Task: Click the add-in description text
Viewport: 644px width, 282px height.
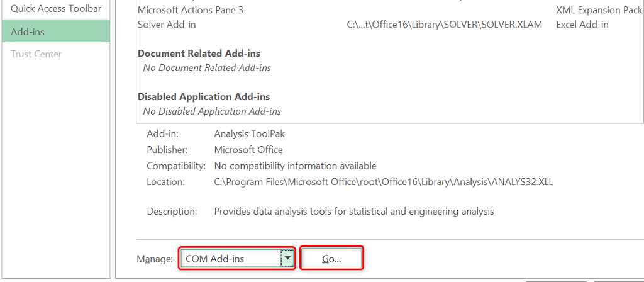Action: 354,211
